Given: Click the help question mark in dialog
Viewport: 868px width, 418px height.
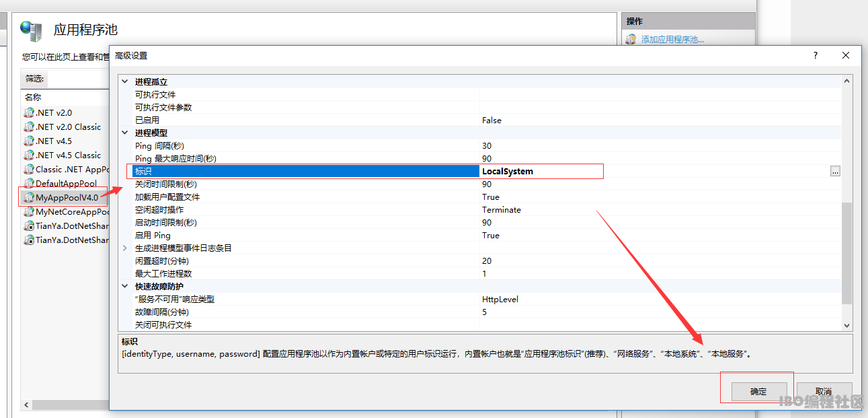Looking at the screenshot, I should pyautogui.click(x=815, y=56).
